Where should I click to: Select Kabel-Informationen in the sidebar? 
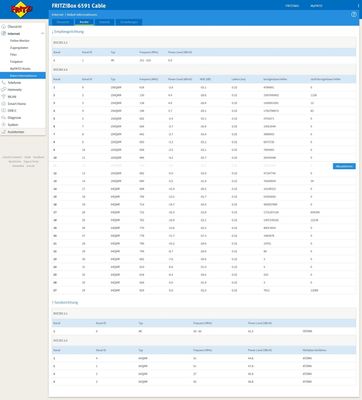23,76
